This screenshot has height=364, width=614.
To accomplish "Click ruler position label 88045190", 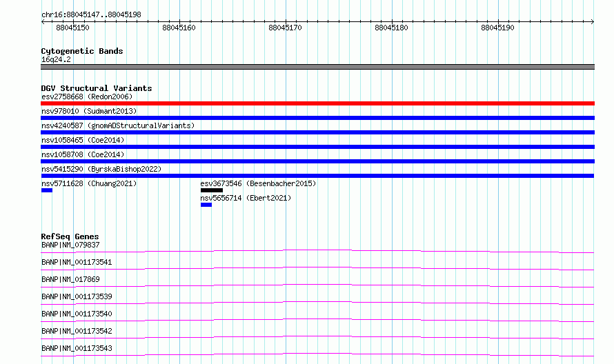I will point(497,28).
